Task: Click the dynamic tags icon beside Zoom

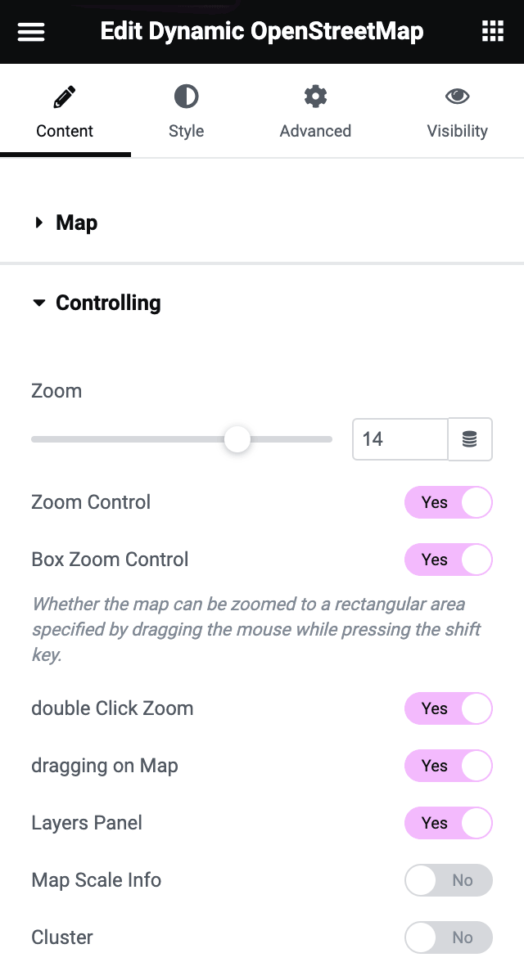Action: click(x=470, y=439)
